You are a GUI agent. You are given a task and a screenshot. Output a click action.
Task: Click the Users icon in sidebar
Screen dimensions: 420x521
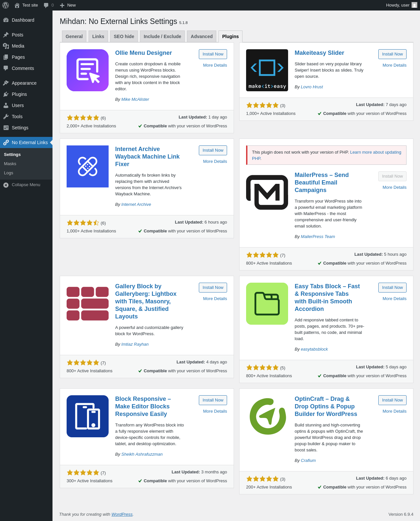6,105
